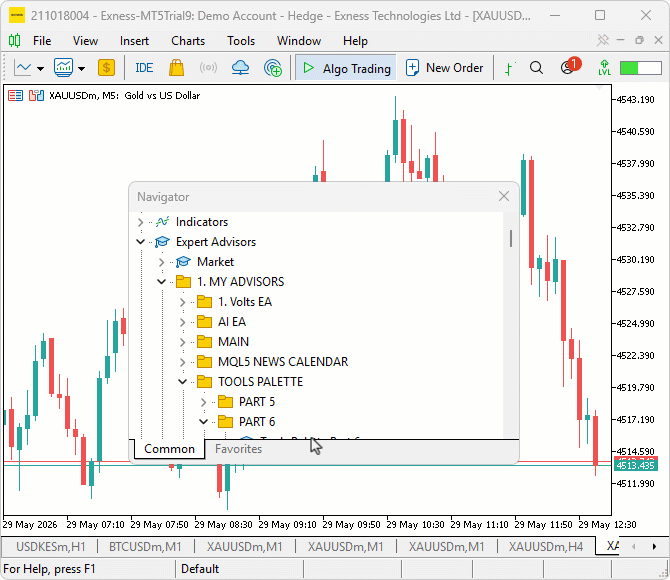
Task: Expand the PART 5 folder
Action: tap(203, 402)
